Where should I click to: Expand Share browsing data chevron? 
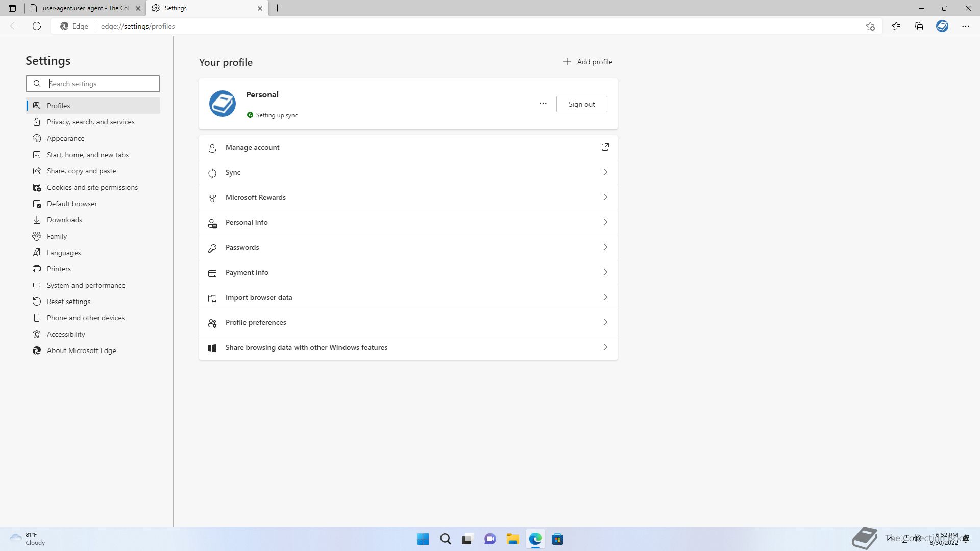[x=605, y=347]
